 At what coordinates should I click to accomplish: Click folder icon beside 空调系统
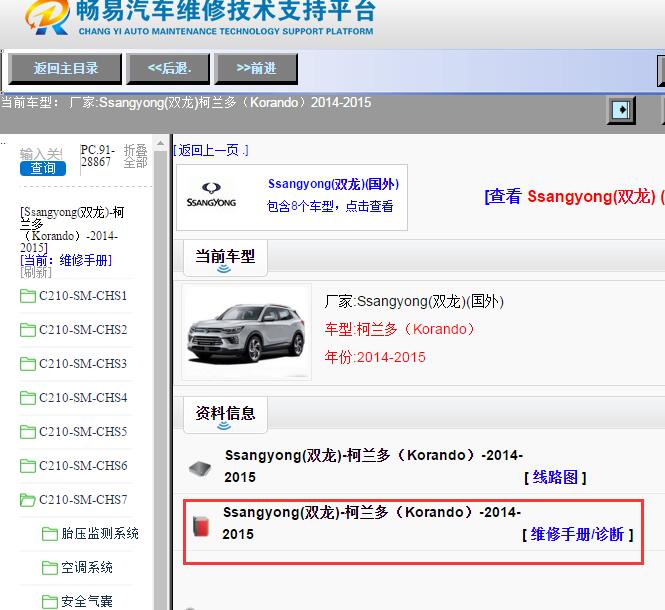pos(50,568)
